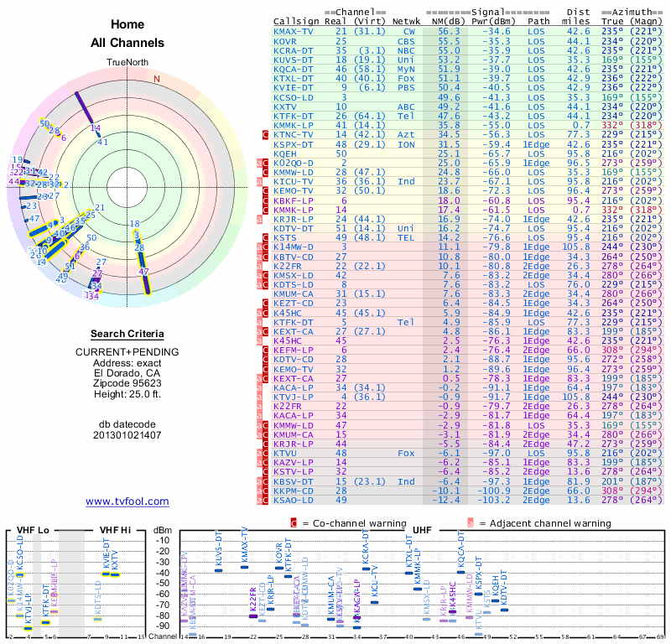Click the red C icon in the co-channel warning legend
Image resolution: width=671 pixels, height=644 pixels.
[x=294, y=523]
